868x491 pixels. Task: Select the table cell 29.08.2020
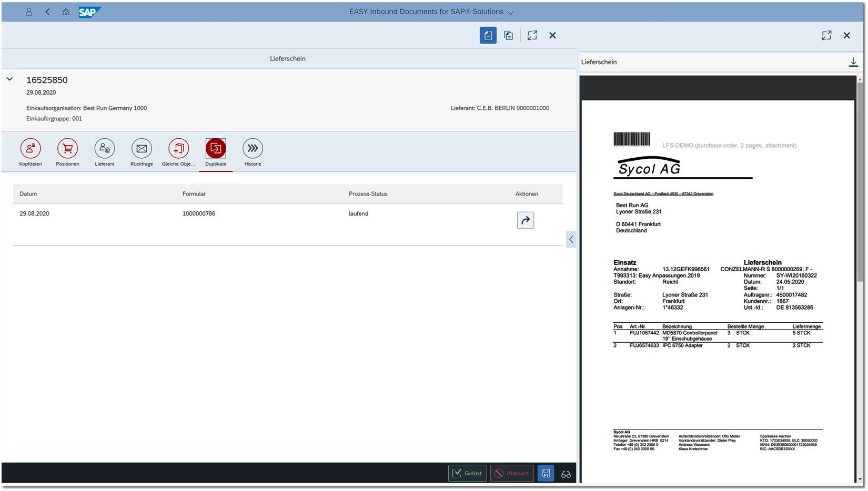coord(34,213)
